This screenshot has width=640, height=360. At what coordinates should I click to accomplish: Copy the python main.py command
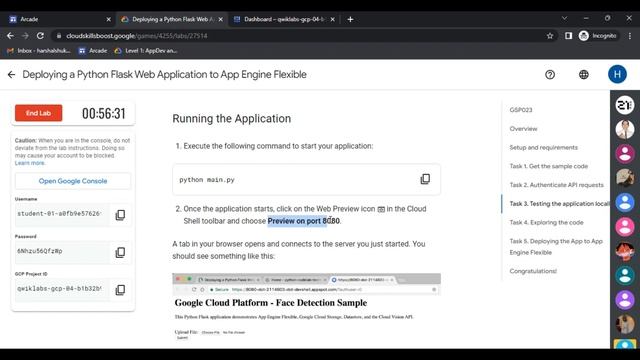(x=425, y=179)
